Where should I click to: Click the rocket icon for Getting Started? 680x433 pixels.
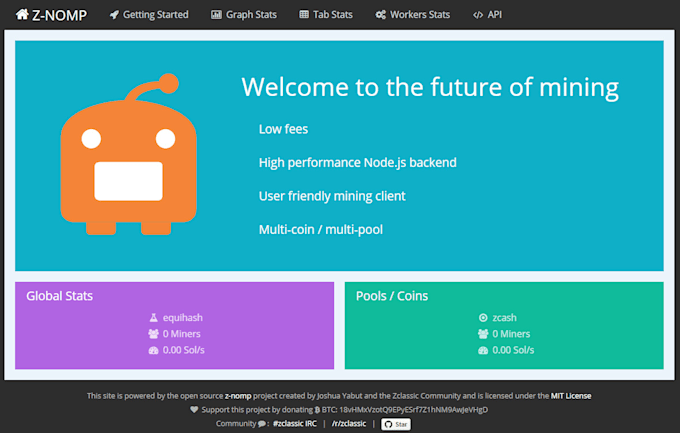(x=114, y=15)
